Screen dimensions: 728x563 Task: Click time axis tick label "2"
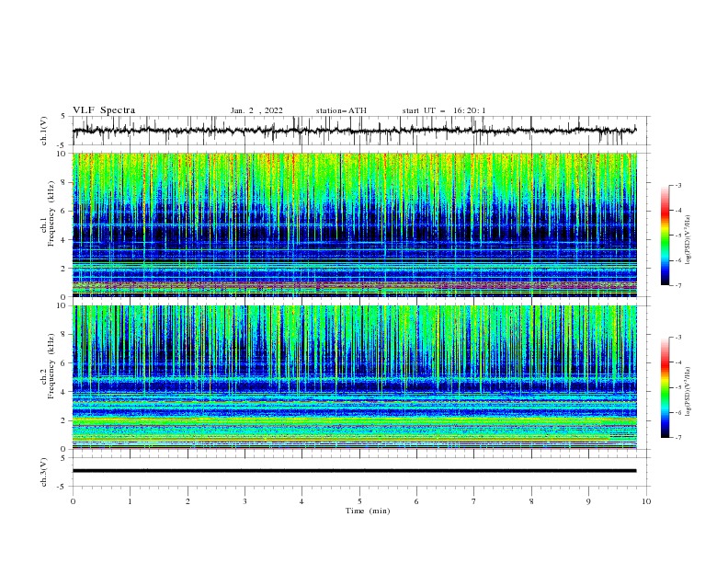188,501
